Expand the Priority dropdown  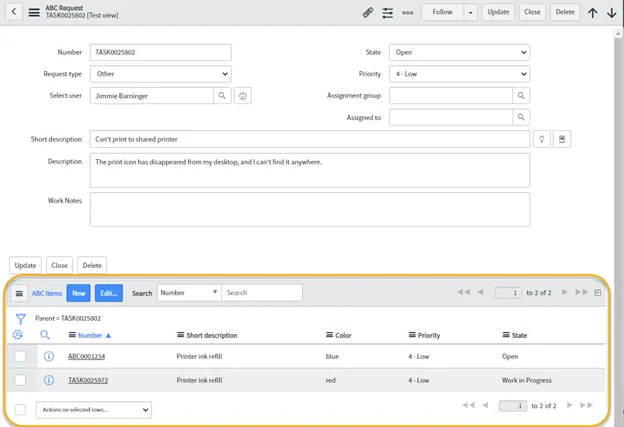click(459, 74)
